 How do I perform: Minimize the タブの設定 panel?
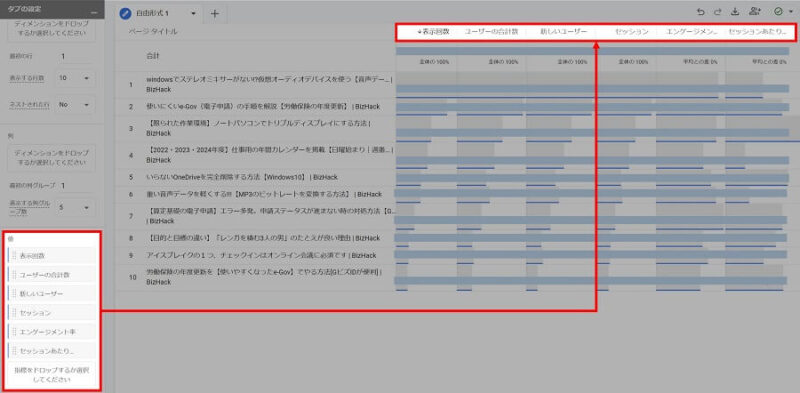pyautogui.click(x=93, y=12)
